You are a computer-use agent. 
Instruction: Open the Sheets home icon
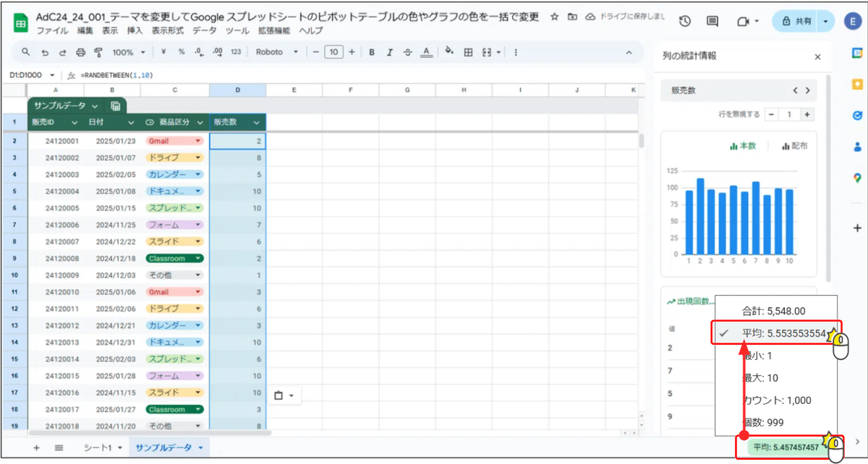(x=20, y=23)
